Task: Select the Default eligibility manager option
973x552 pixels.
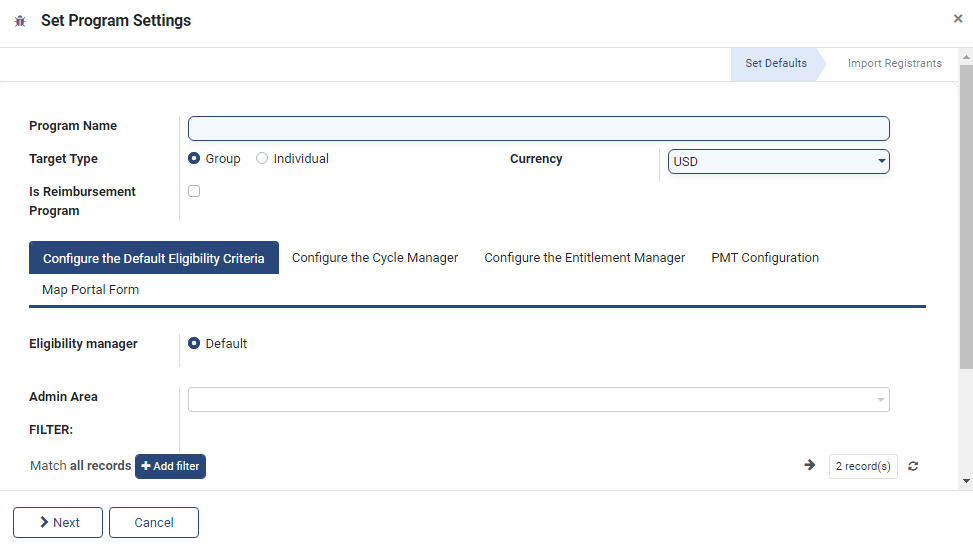Action: (195, 344)
